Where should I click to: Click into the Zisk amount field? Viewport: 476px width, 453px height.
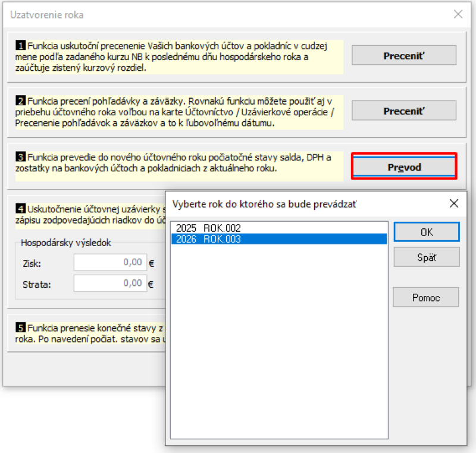pos(110,262)
